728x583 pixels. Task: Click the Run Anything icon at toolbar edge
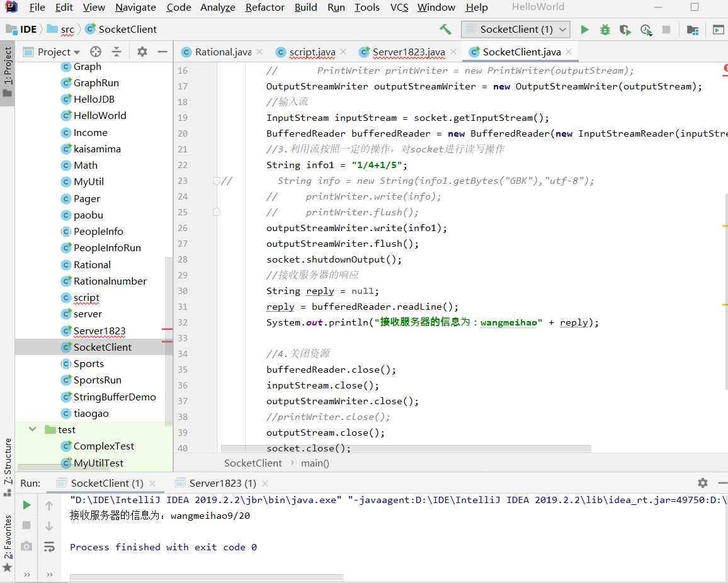point(718,30)
